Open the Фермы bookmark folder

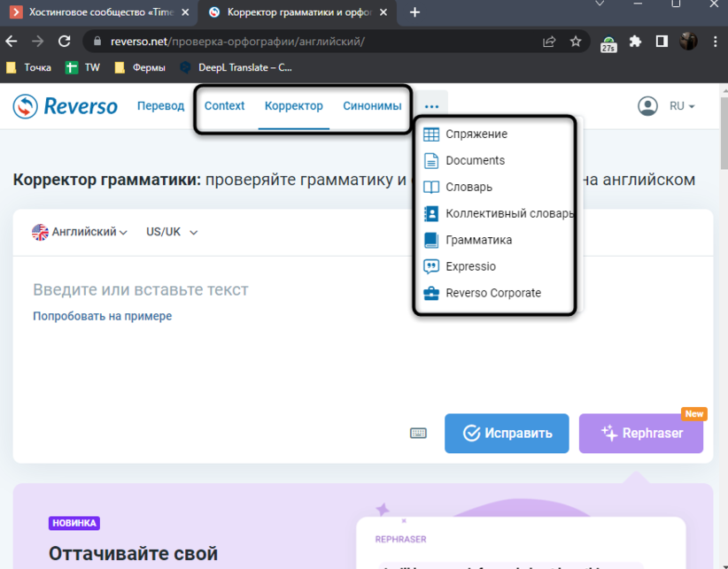click(x=140, y=68)
